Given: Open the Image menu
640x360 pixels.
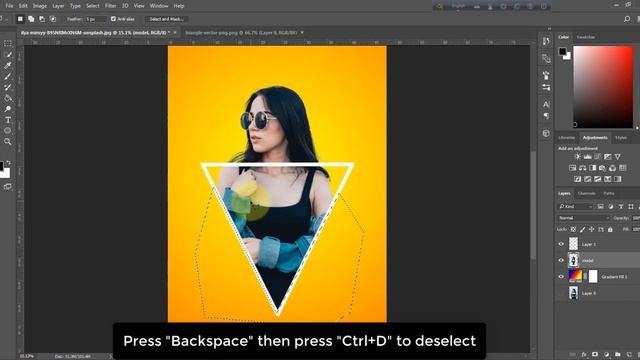Looking at the screenshot, I should pyautogui.click(x=40, y=6).
